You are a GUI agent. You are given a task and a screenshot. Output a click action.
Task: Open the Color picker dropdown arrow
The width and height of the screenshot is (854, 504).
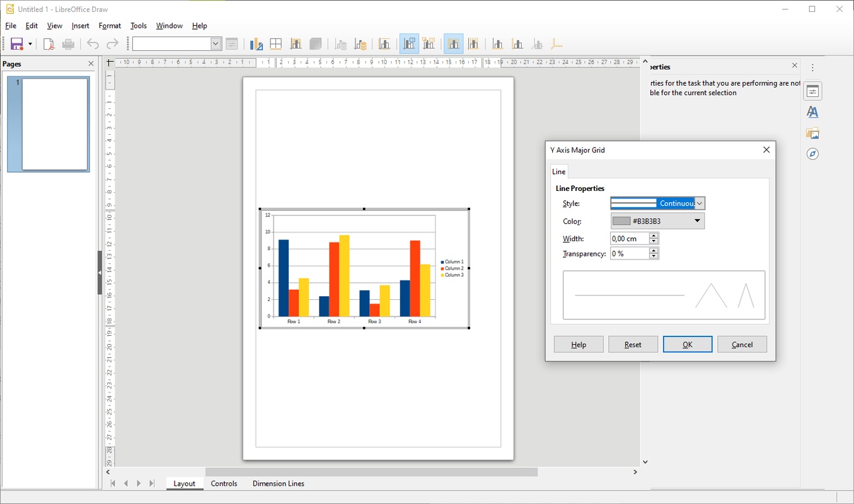click(697, 221)
